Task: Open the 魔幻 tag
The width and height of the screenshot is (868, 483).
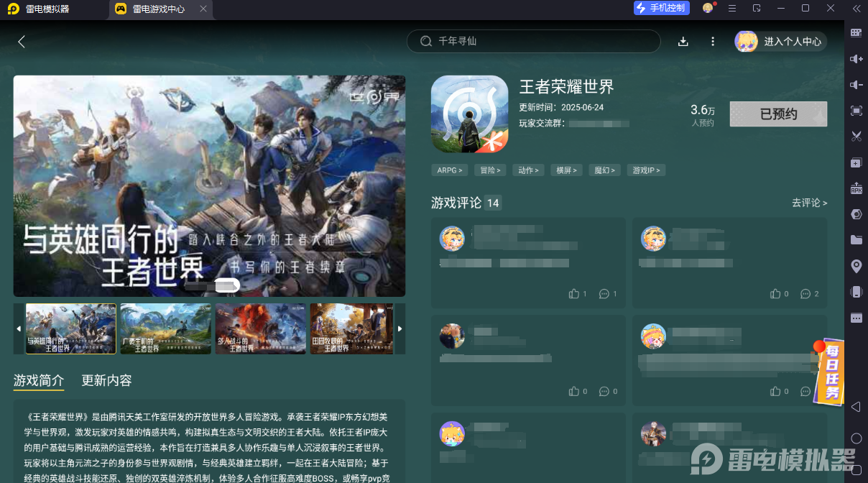Action: [x=605, y=170]
